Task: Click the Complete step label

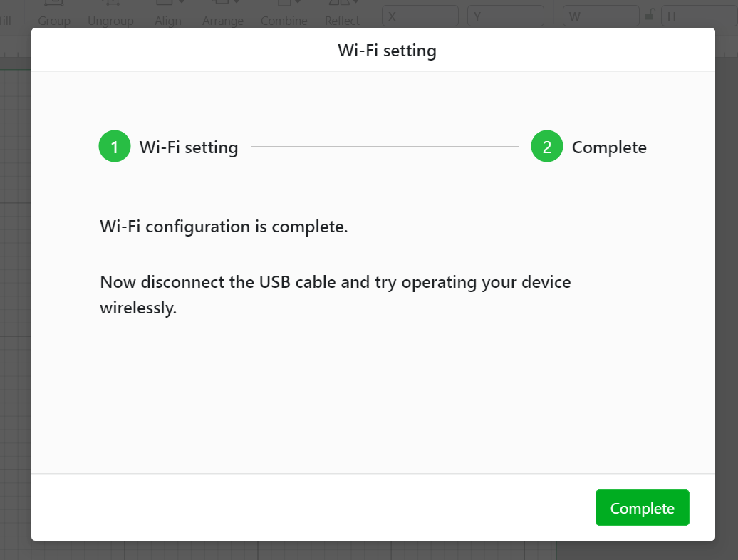Action: point(609,147)
